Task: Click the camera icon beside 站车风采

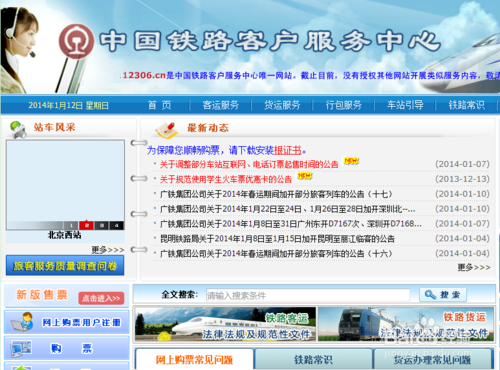Action: pos(18,130)
